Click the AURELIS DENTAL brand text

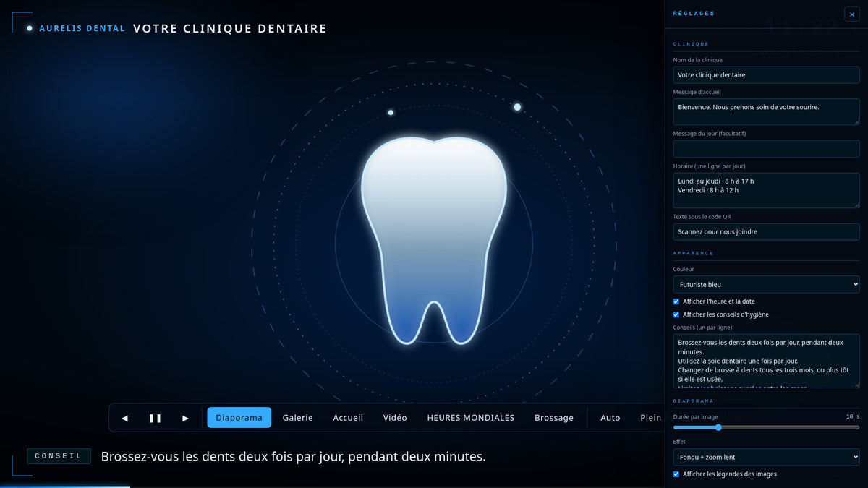pyautogui.click(x=82, y=28)
